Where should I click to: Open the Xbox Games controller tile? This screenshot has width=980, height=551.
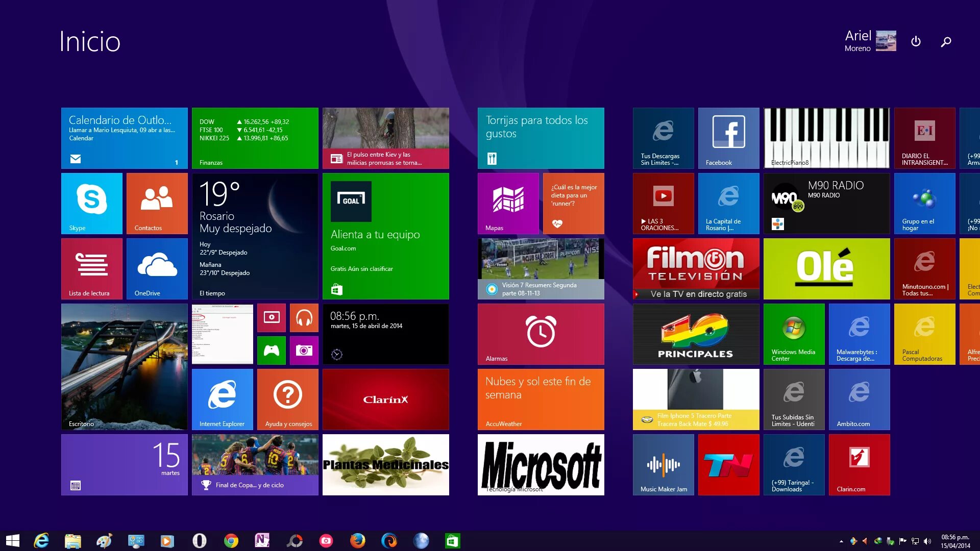(x=272, y=350)
